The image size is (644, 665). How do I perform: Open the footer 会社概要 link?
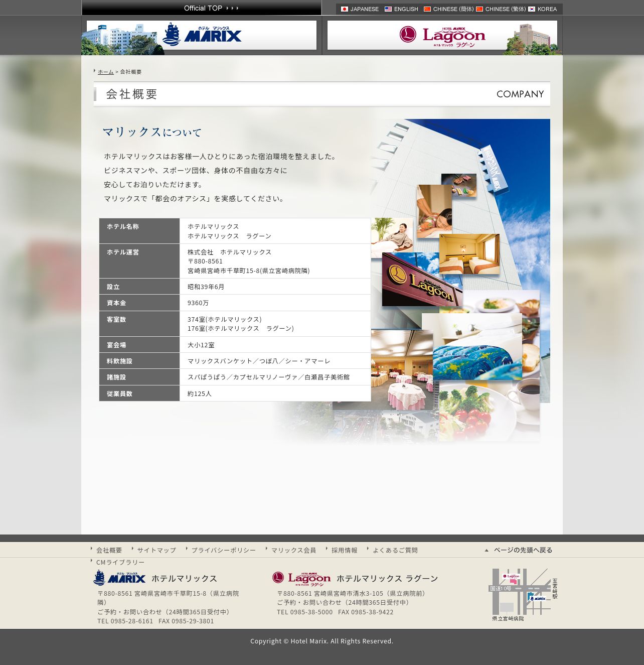point(109,550)
